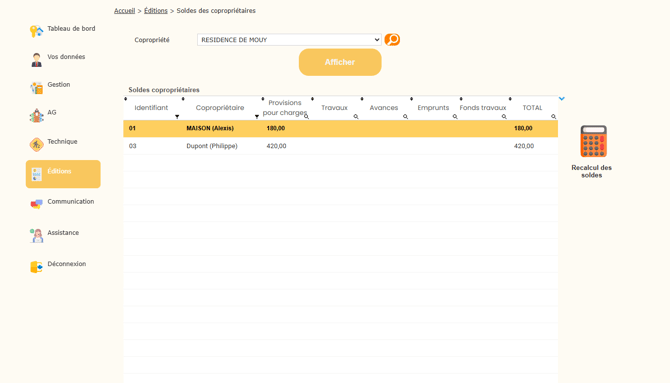Open Gestion menu

pos(59,85)
